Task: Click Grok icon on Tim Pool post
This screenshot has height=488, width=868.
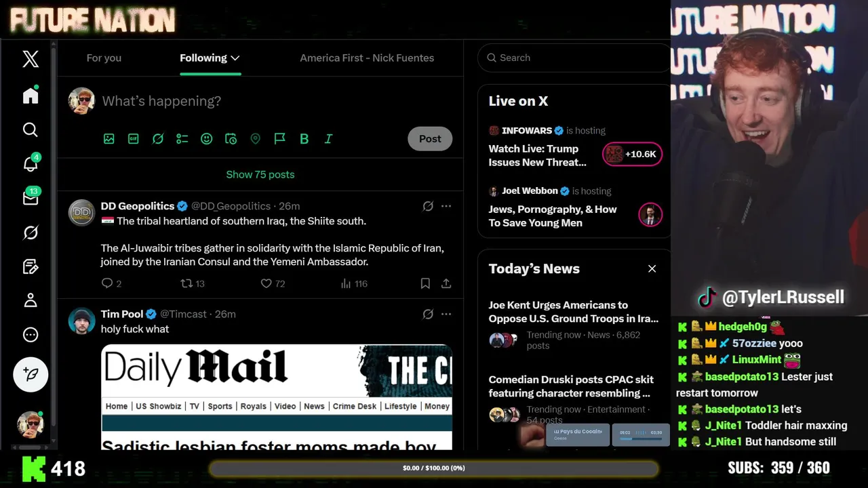Action: click(x=428, y=314)
